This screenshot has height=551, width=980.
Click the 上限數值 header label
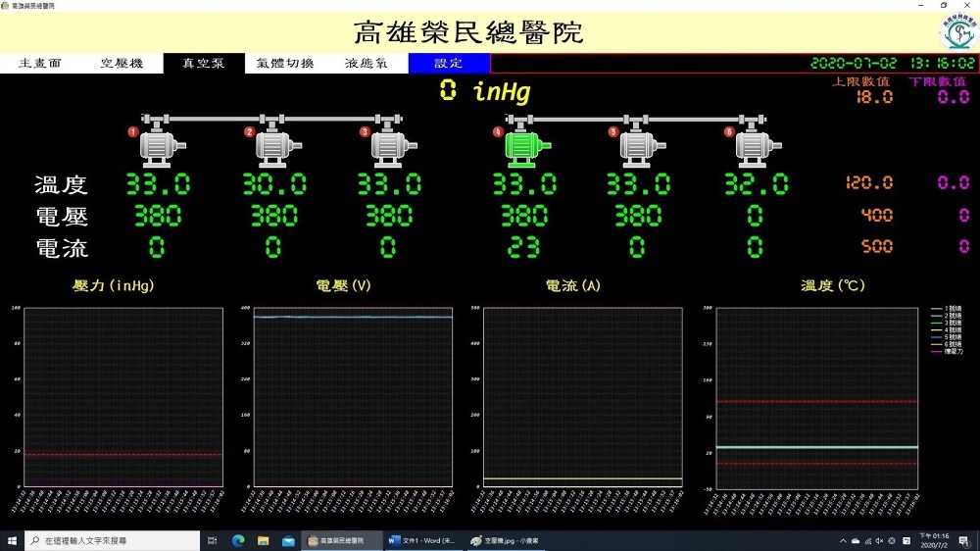point(860,82)
